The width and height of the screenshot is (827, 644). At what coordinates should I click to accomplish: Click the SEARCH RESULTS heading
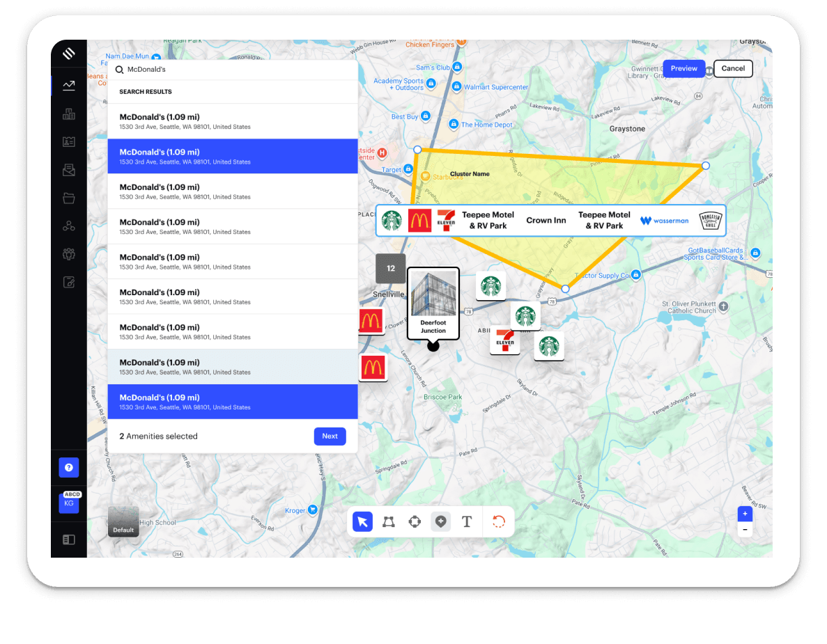click(x=146, y=92)
